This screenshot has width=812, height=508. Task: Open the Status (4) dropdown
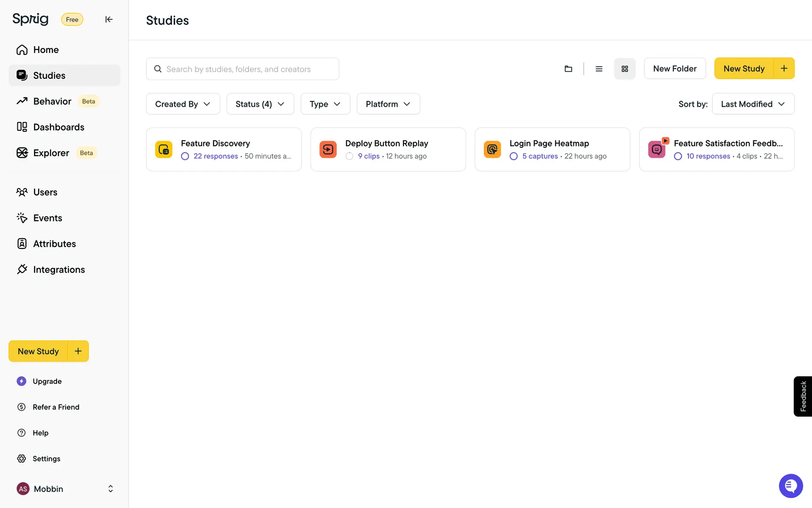pyautogui.click(x=260, y=104)
